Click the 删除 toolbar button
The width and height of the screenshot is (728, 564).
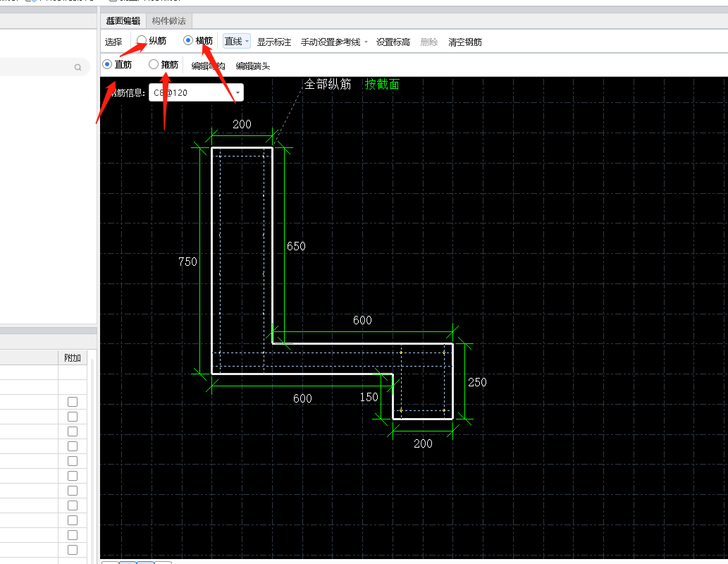429,42
